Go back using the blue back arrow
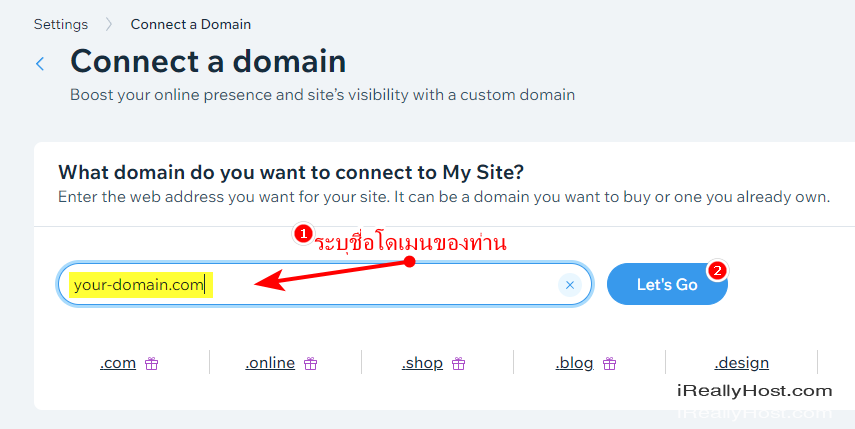 point(40,63)
